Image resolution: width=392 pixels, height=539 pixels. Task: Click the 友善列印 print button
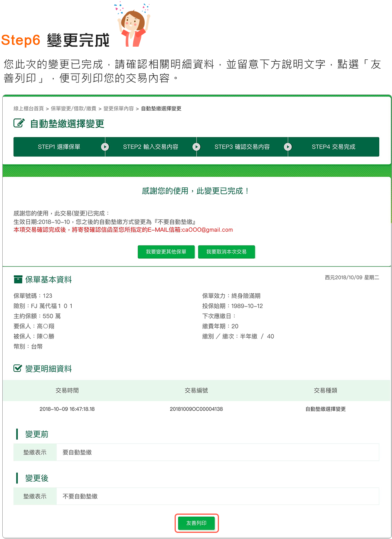point(197,523)
